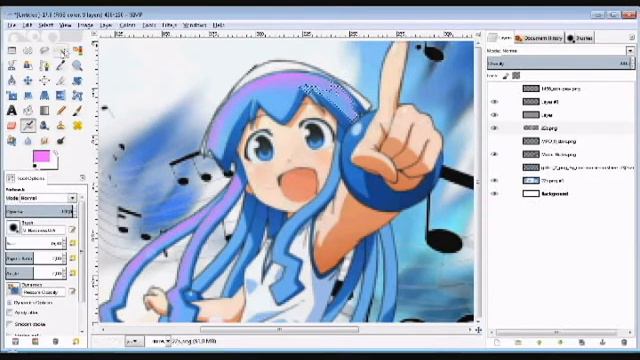Open the Windows menu

194,25
